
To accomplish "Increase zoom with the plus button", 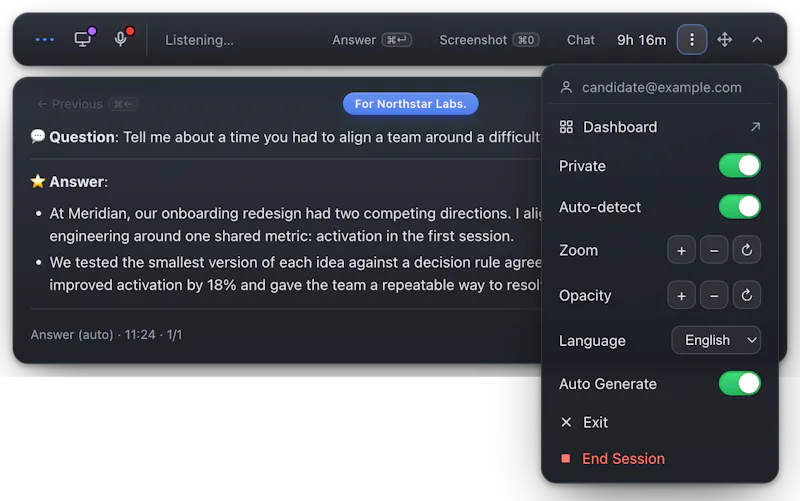I will 681,250.
